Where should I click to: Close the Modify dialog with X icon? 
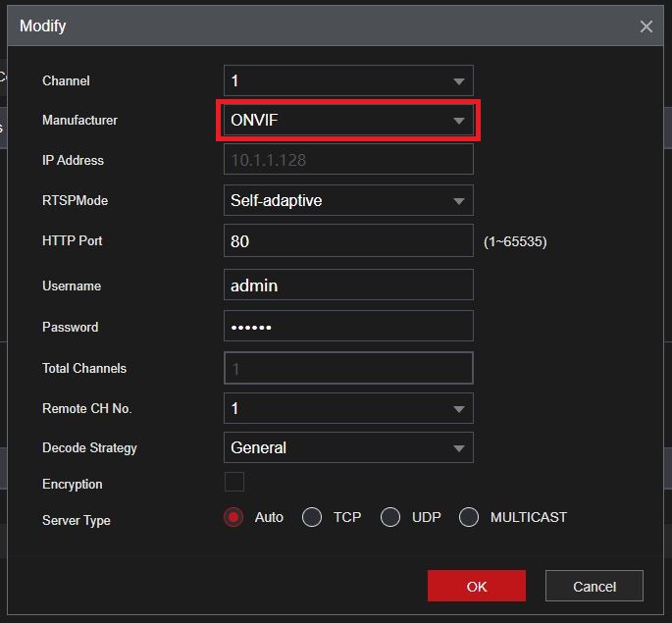click(x=646, y=26)
